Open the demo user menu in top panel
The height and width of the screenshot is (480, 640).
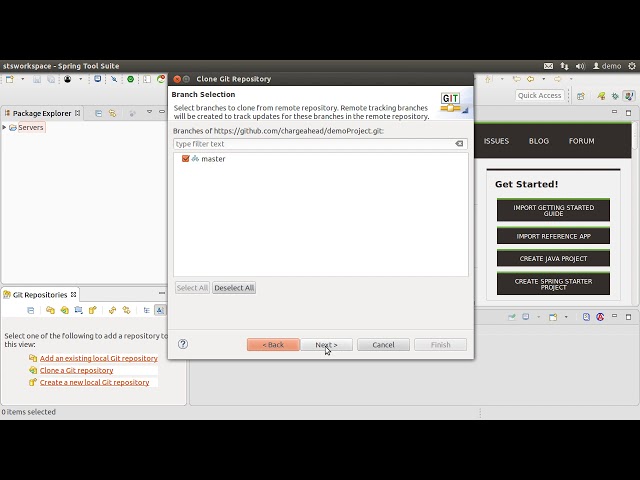click(607, 66)
